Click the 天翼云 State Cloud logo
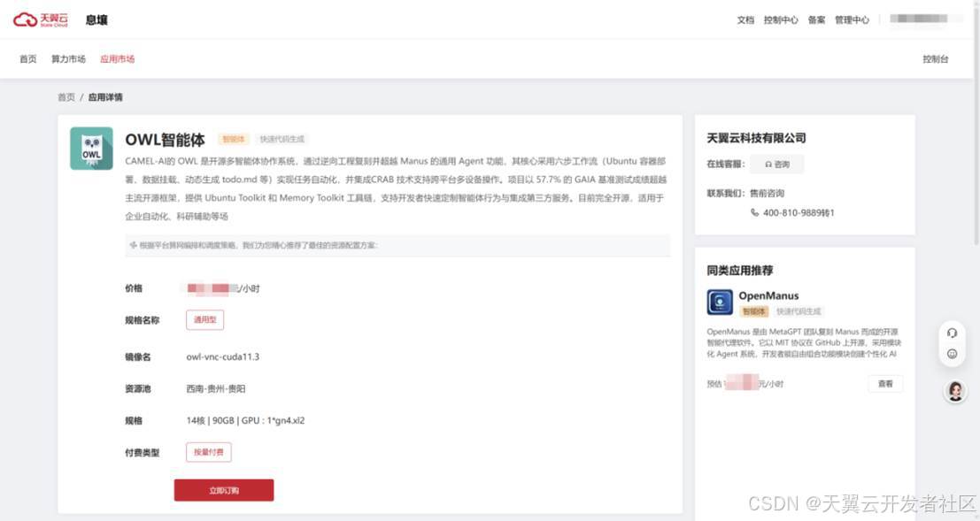Image resolution: width=980 pixels, height=521 pixels. (x=41, y=19)
